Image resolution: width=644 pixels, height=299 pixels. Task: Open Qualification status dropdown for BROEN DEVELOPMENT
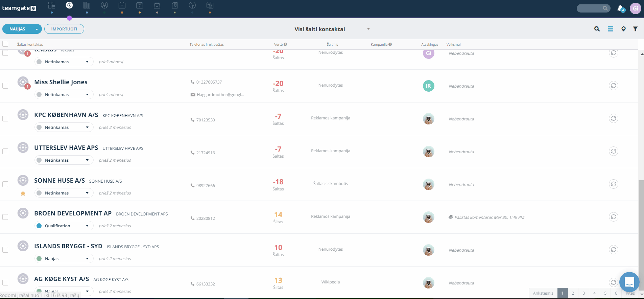click(x=64, y=226)
